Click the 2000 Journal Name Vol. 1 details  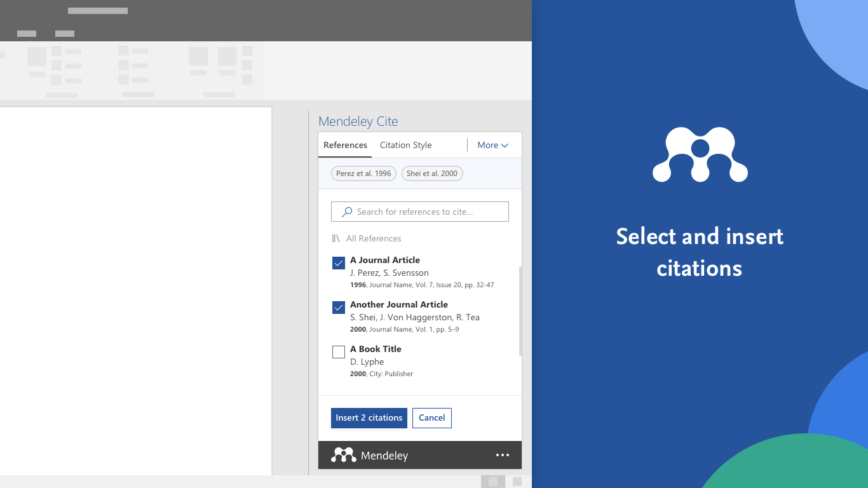tap(404, 329)
